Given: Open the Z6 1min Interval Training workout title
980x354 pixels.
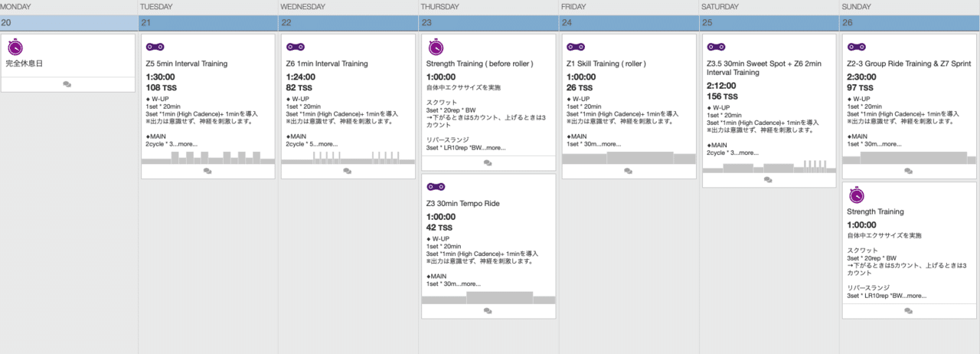Looking at the screenshot, I should pos(327,64).
